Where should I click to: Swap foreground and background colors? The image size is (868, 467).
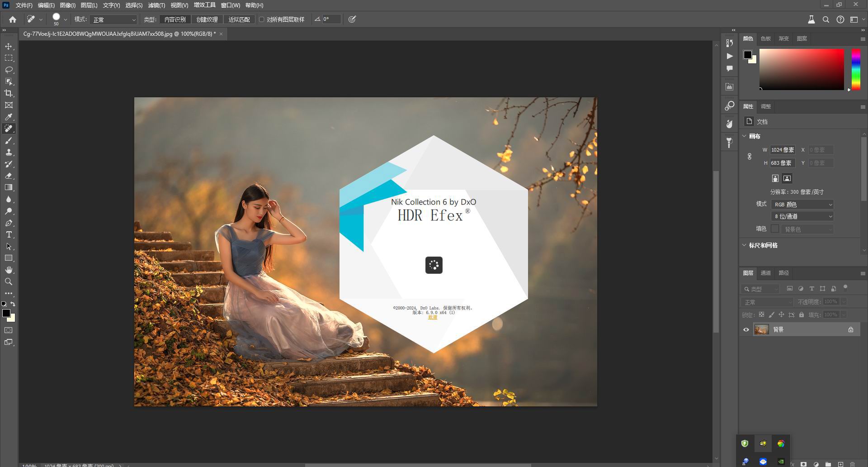tap(13, 304)
